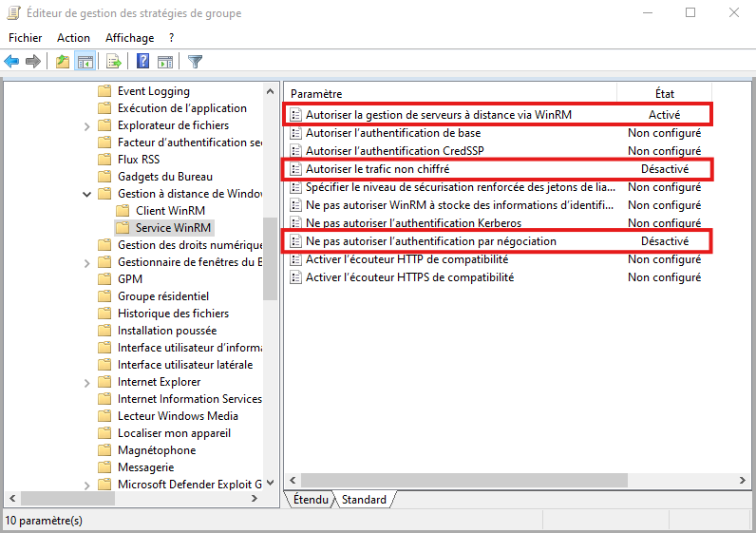Viewport: 756px width, 533px height.
Task: Open the Affichage menu
Action: pos(130,38)
